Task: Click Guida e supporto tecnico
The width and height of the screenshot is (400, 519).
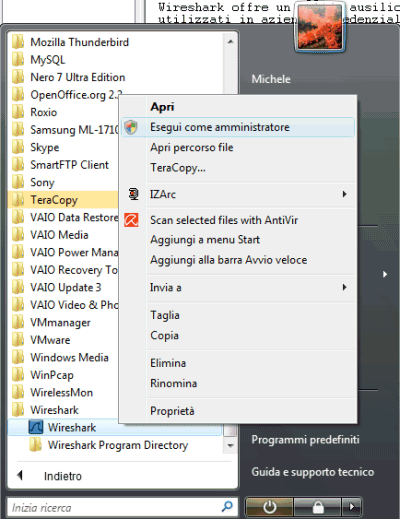Action: click(x=313, y=472)
